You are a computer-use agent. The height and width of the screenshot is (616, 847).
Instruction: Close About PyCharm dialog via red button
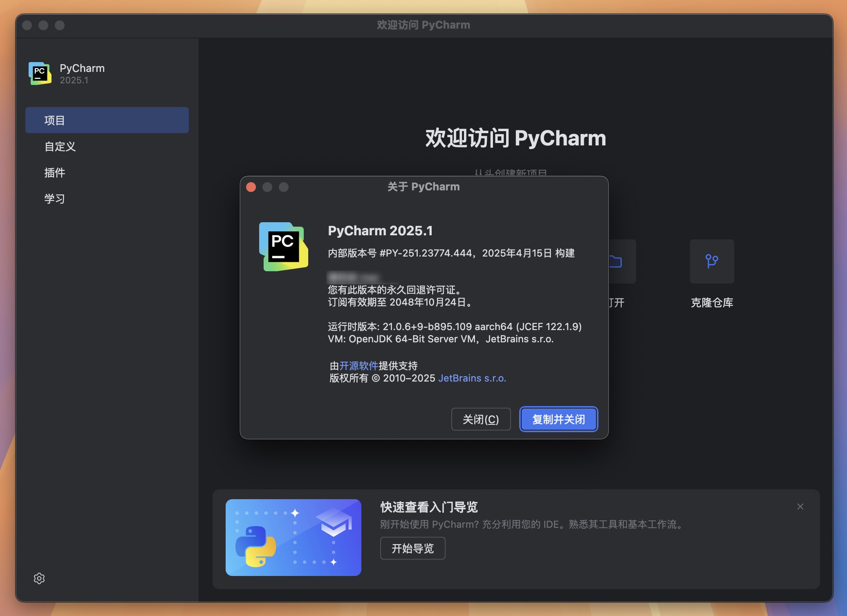click(251, 187)
